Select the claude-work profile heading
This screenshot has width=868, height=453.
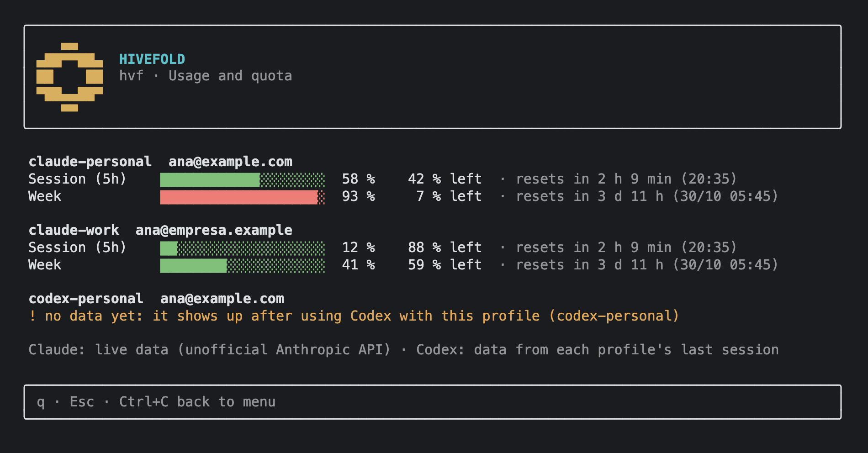[x=74, y=230]
